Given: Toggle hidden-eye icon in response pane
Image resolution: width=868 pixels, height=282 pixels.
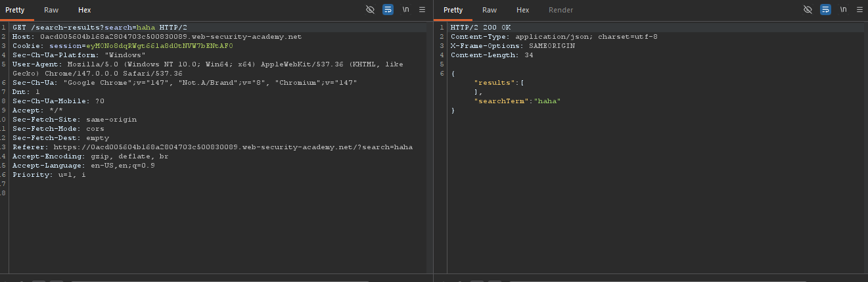Looking at the screenshot, I should 808,10.
